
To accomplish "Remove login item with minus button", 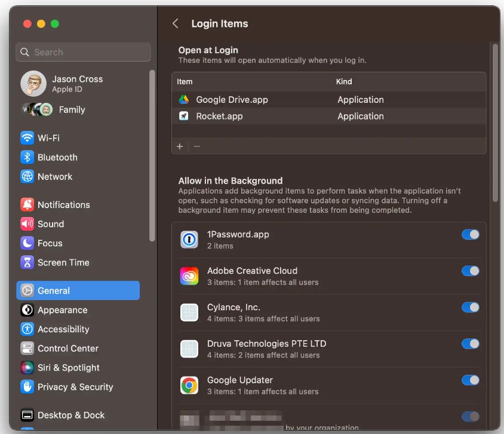I will tap(196, 146).
